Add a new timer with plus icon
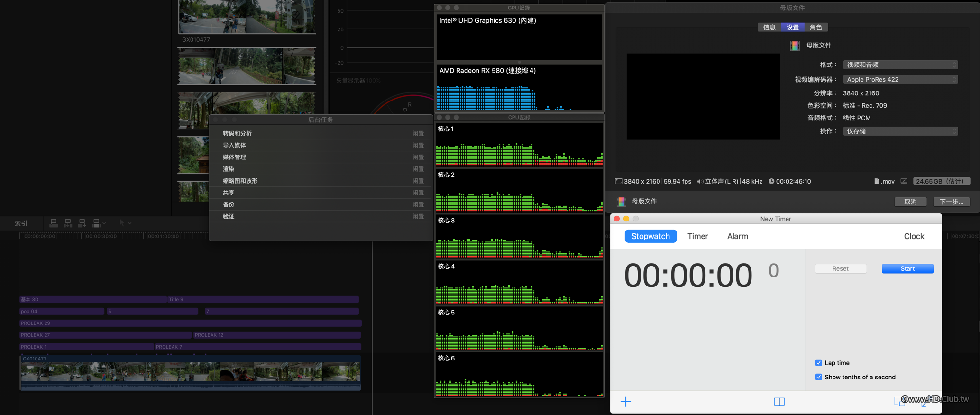Screen dimensions: 980x415 pyautogui.click(x=626, y=402)
